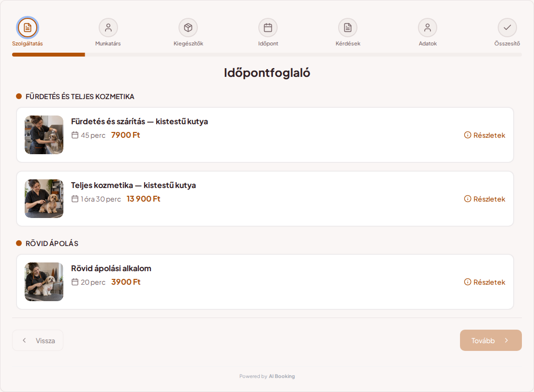534x392 pixels.
Task: Click the FÜRDETÉS ÉS TELJES KOZMETIKA category heading
Action: pyautogui.click(x=80, y=97)
